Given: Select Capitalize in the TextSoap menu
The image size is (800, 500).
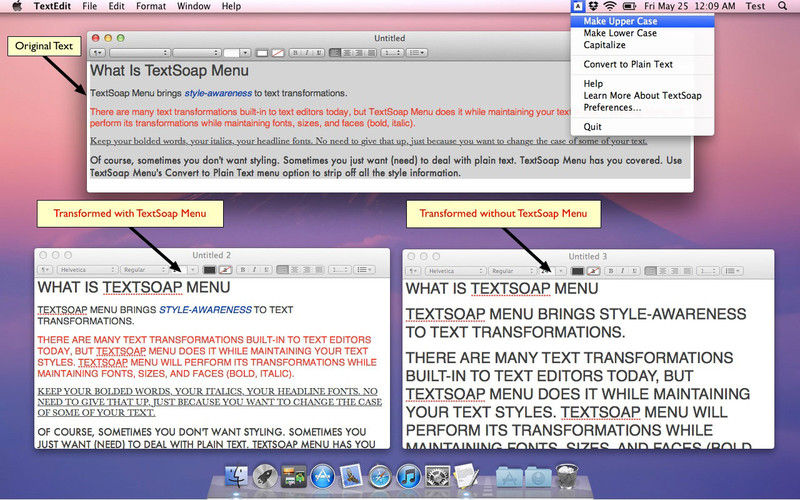Looking at the screenshot, I should (x=642, y=45).
